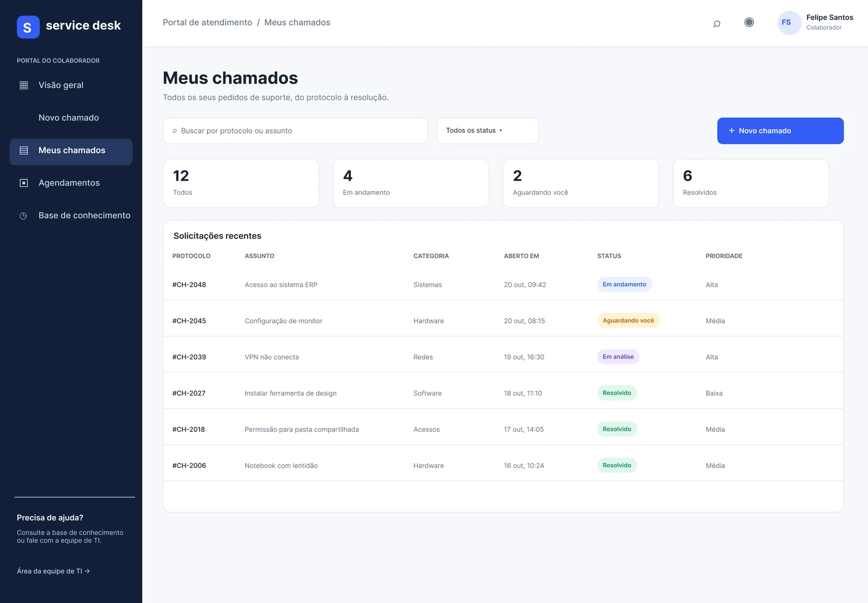Click Notebook com lentidão subject

281,466
